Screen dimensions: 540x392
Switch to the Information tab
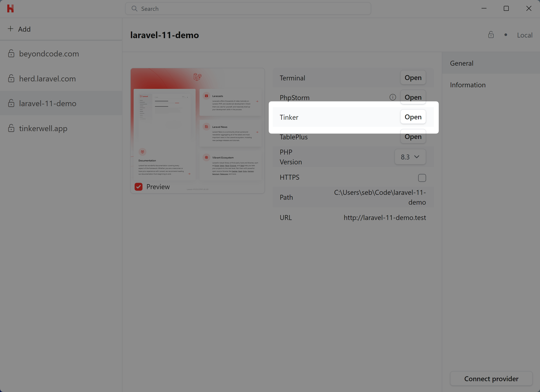click(x=468, y=85)
